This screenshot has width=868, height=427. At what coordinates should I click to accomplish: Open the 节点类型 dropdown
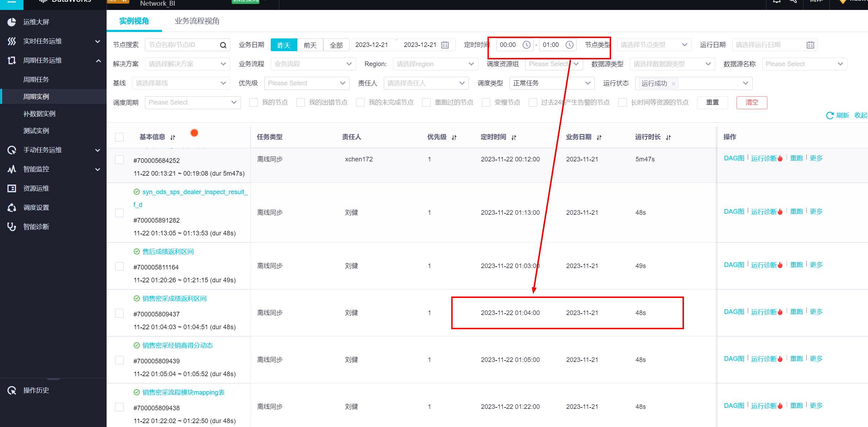[x=654, y=45]
